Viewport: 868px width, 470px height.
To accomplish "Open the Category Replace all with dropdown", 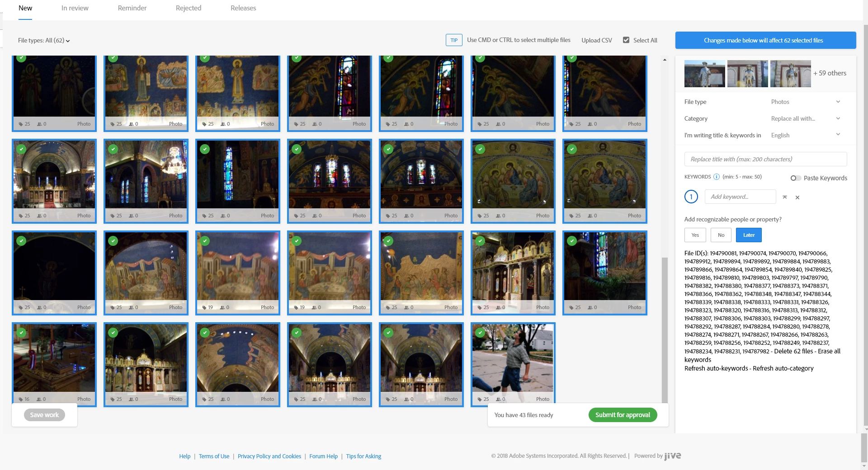I will [x=806, y=118].
